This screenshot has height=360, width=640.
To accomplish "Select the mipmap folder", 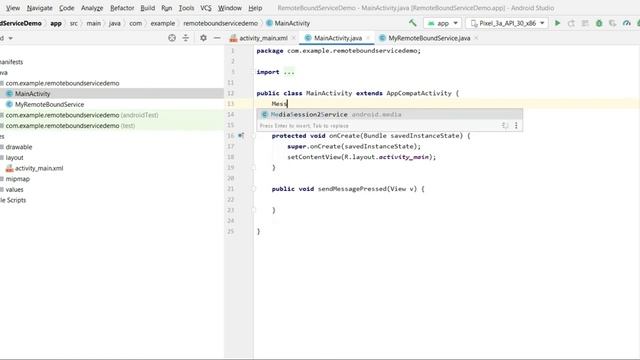I will (x=18, y=179).
